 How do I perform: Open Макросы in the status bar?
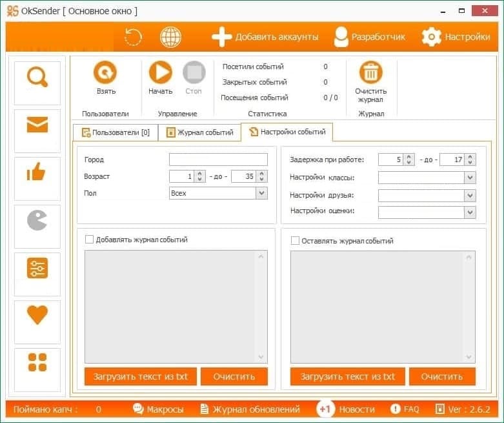pyautogui.click(x=158, y=409)
